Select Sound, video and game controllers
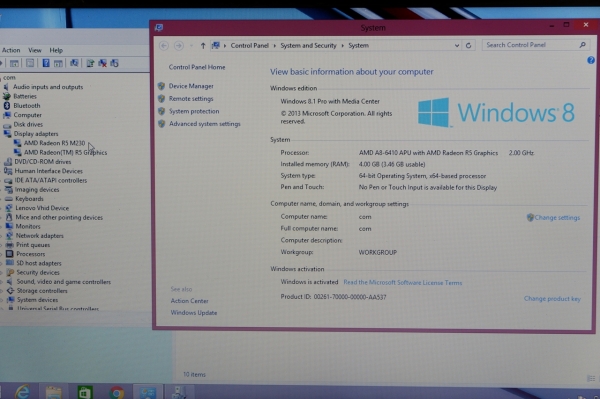Image resolution: width=600 pixels, height=399 pixels. [x=64, y=282]
